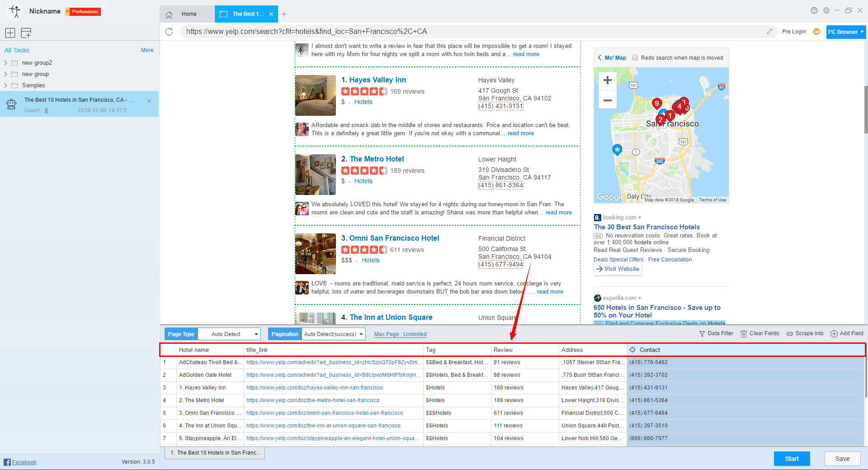Click All Tasks heading
The image size is (868, 470).
(17, 50)
